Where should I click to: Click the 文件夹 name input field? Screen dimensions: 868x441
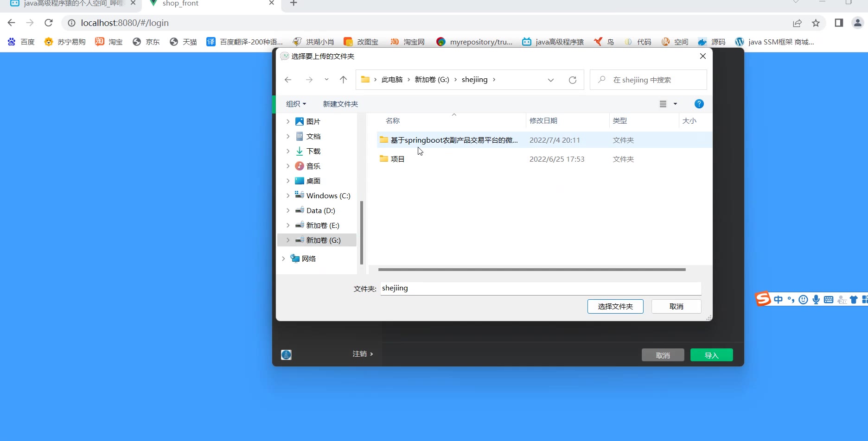[x=541, y=288]
